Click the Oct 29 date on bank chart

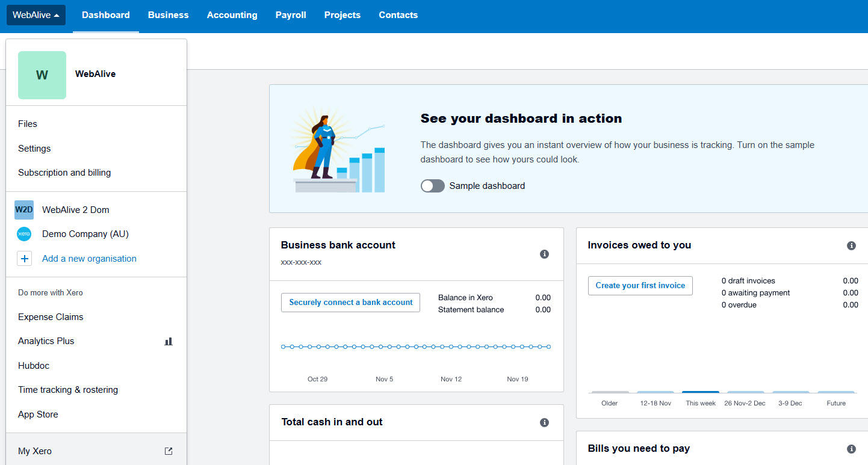point(317,379)
